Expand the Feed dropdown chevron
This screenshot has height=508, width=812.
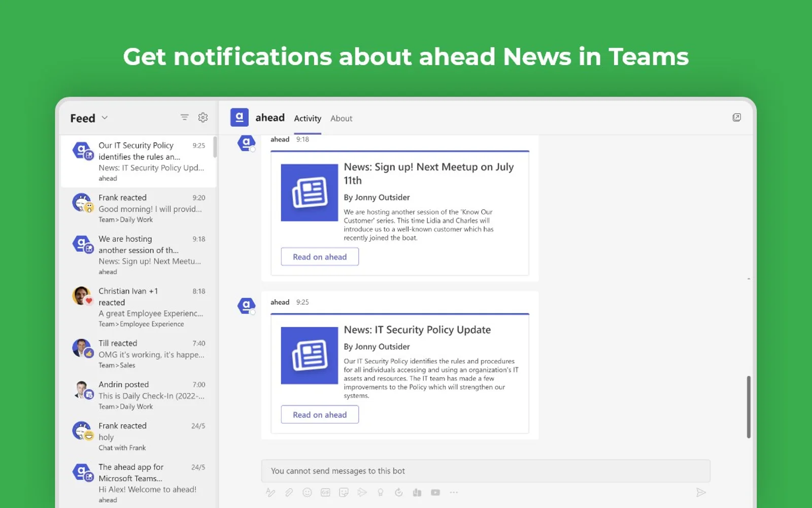click(x=105, y=118)
